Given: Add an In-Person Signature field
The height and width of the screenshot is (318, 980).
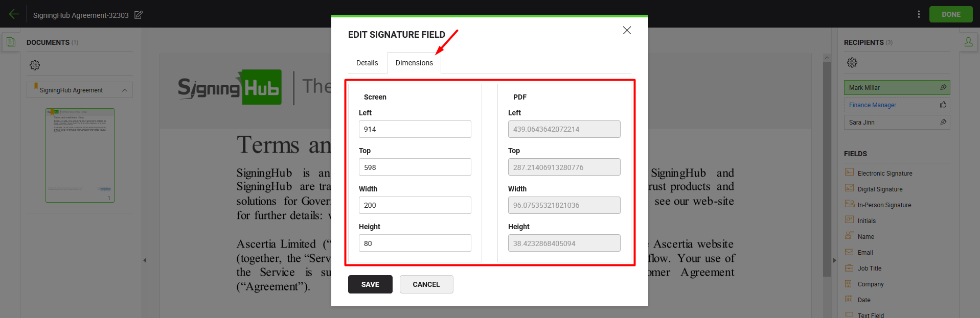Looking at the screenshot, I should 884,205.
